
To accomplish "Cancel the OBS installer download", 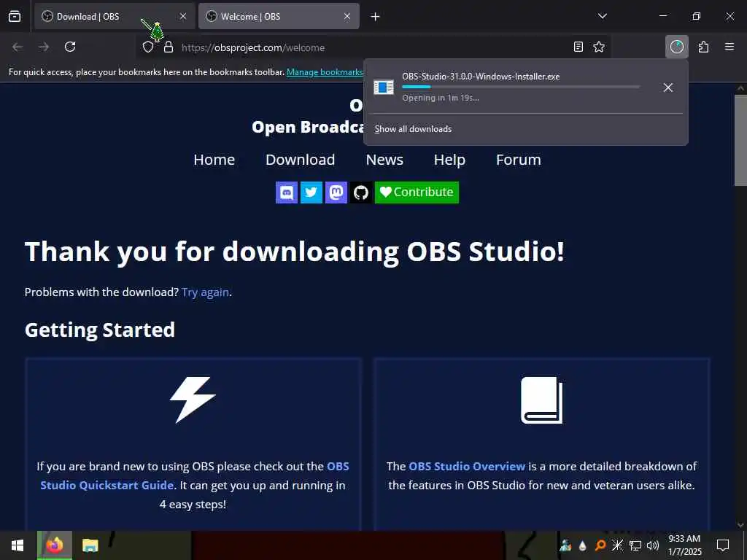I will pos(668,87).
